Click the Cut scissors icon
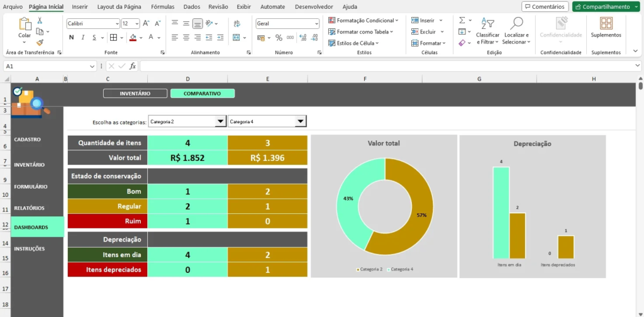The width and height of the screenshot is (644, 317). click(40, 21)
